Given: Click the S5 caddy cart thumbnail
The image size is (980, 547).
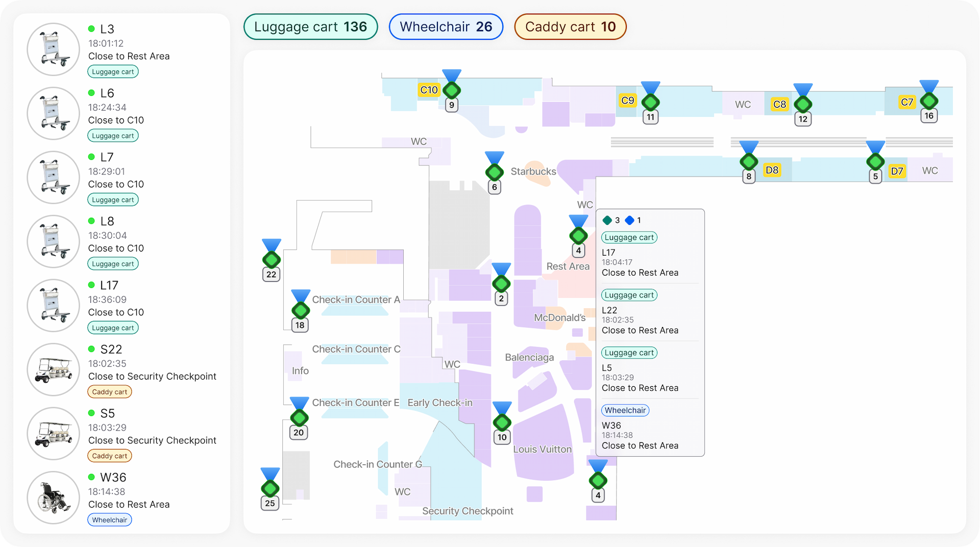Looking at the screenshot, I should [x=54, y=434].
